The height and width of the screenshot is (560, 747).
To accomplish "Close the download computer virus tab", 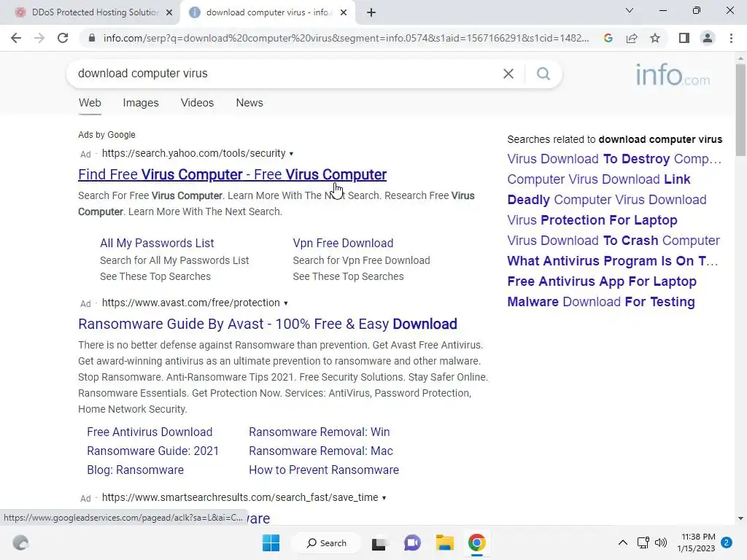I will (344, 12).
